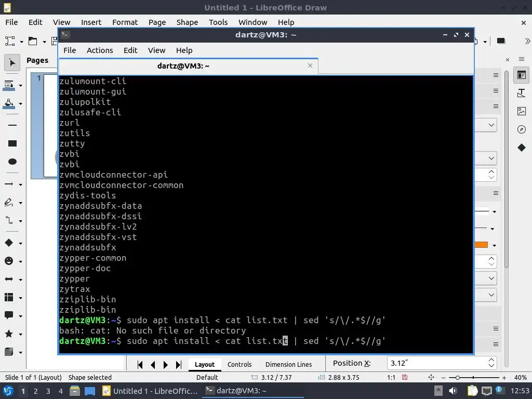This screenshot has width=532, height=399.
Task: Switch to workspace 4 in taskbar
Action: coord(61,391)
